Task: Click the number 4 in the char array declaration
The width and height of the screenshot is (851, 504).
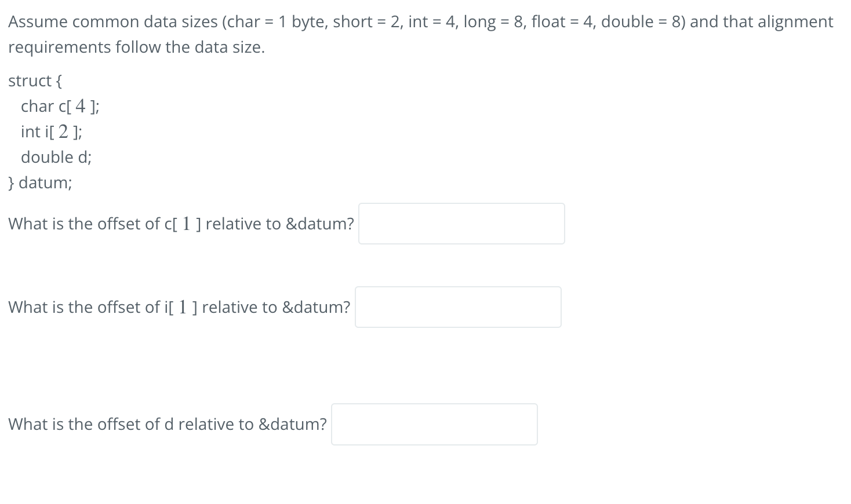Action: [81, 106]
